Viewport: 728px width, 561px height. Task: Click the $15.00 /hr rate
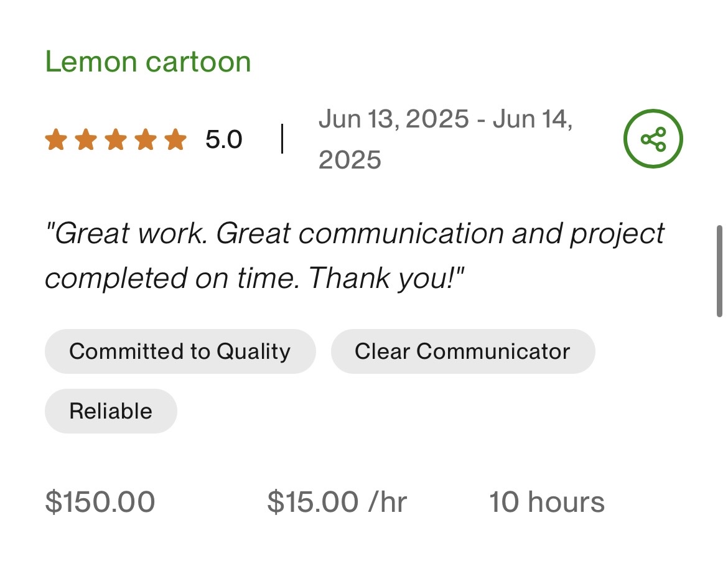[x=337, y=502]
